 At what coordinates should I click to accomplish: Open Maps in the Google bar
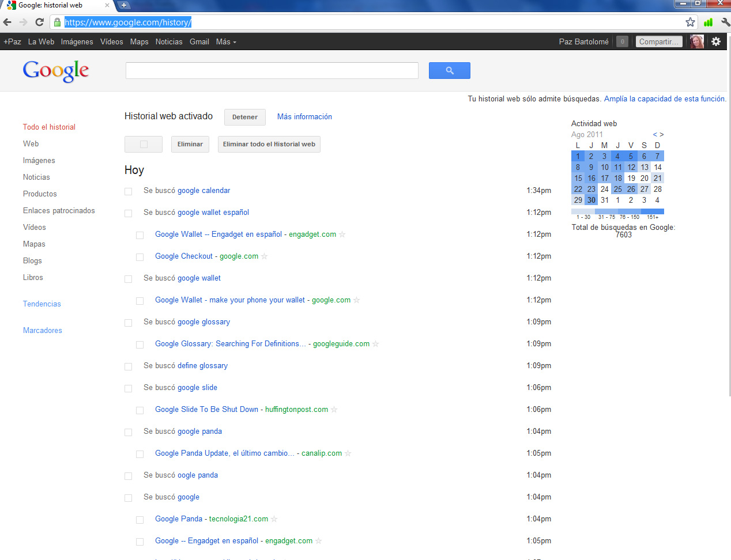click(x=139, y=41)
